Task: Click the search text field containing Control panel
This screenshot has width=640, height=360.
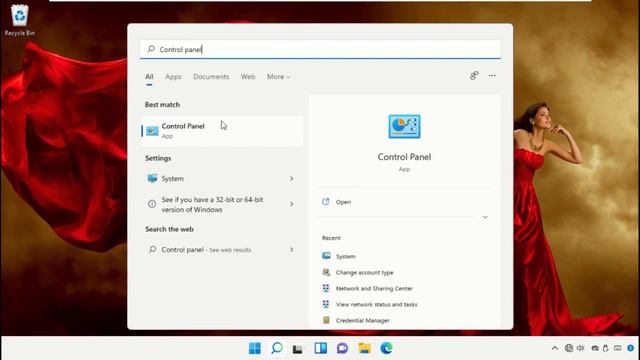Action: pyautogui.click(x=320, y=49)
